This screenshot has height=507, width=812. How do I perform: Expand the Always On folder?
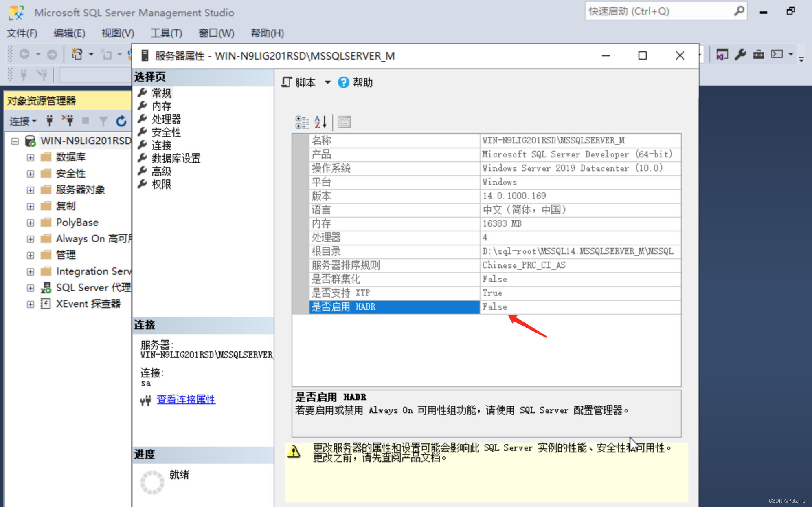[x=31, y=239]
